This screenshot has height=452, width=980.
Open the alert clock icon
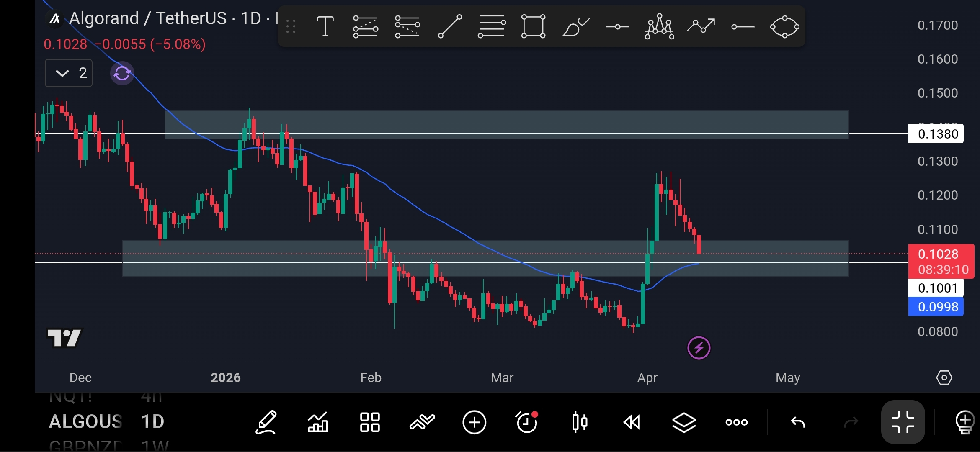click(527, 422)
